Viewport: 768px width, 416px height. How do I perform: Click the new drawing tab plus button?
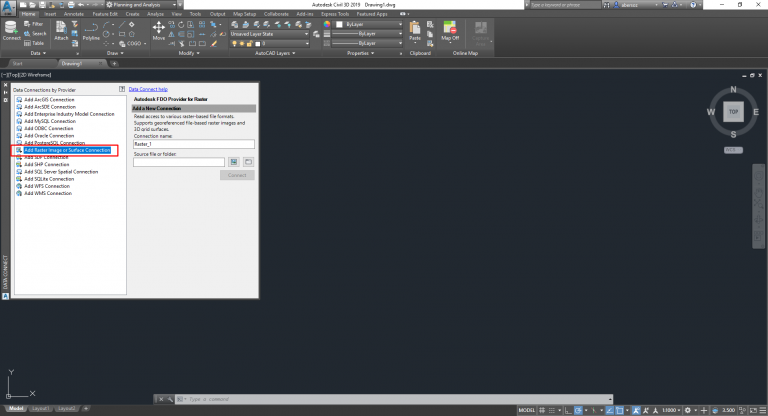(x=114, y=64)
